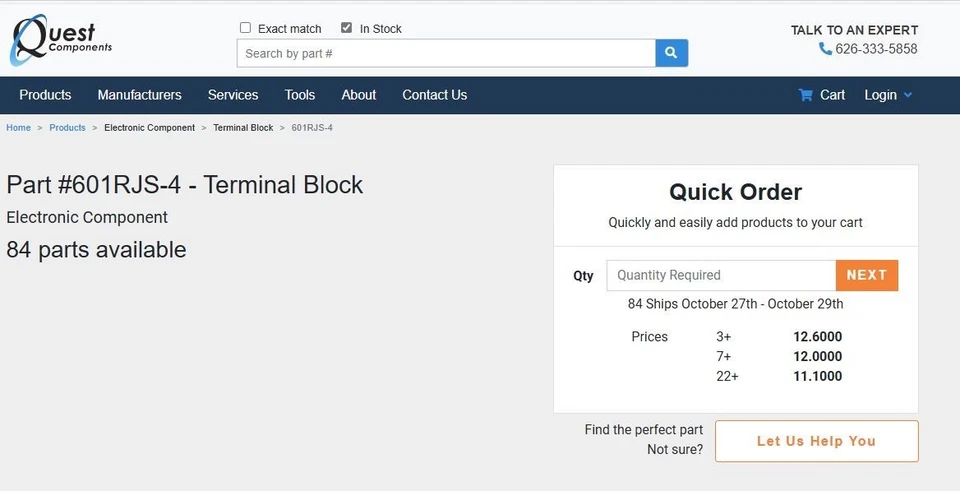Open the Terminal Block breadcrumb
Viewport: 960px width, 491px height.
[243, 128]
